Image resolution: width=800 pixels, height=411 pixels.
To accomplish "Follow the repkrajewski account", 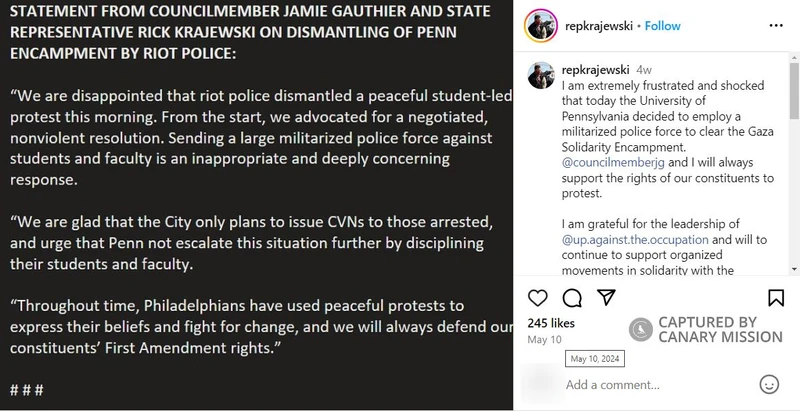I will coord(663,26).
